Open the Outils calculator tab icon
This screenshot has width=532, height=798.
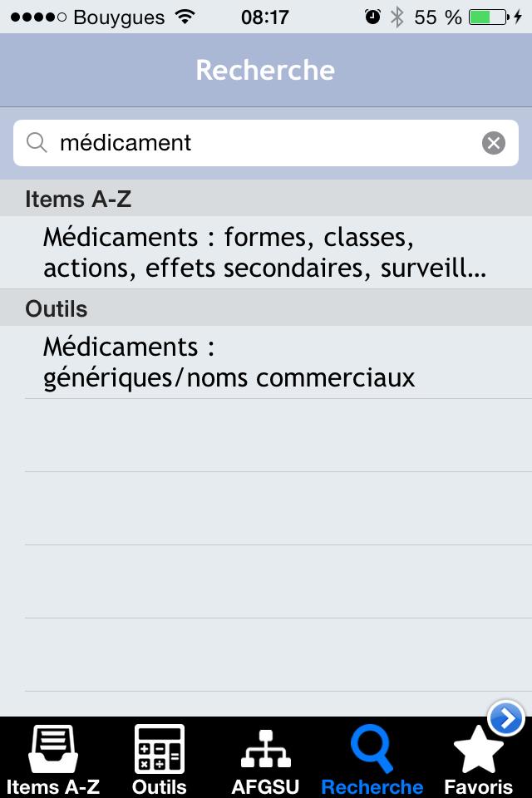tap(160, 749)
